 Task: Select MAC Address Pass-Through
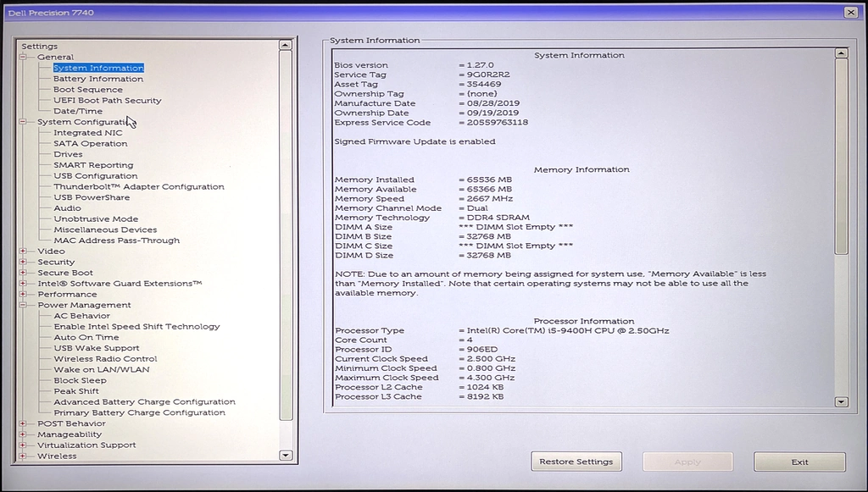click(116, 240)
